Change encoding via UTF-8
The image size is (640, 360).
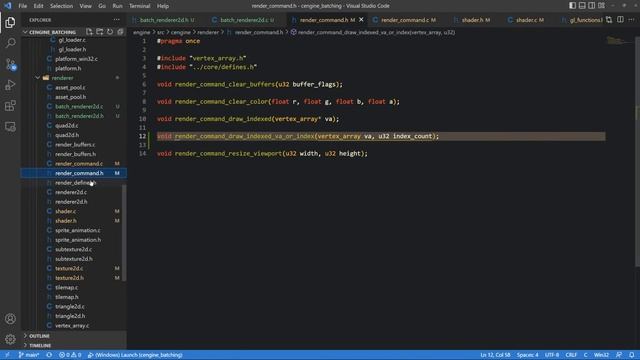point(552,355)
